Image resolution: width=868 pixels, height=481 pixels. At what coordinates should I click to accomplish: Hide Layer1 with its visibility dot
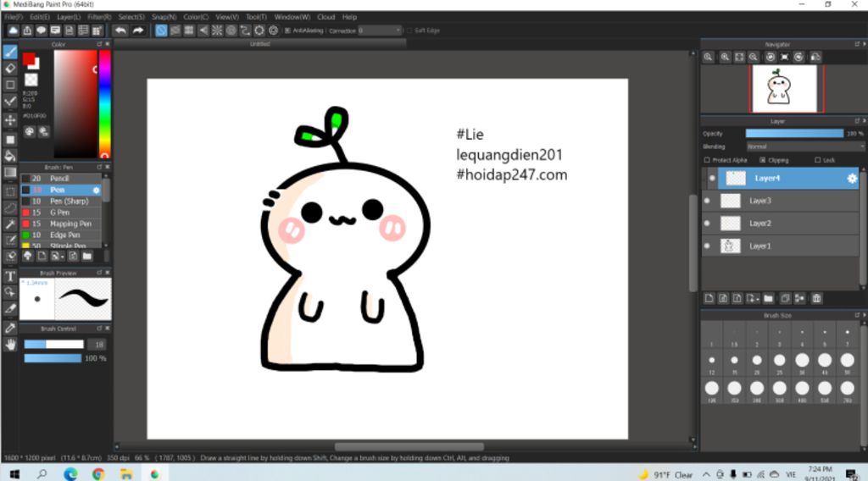pyautogui.click(x=707, y=246)
